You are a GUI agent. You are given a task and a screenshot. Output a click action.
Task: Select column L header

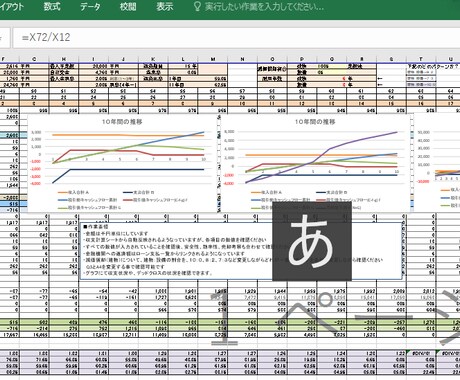pos(183,59)
